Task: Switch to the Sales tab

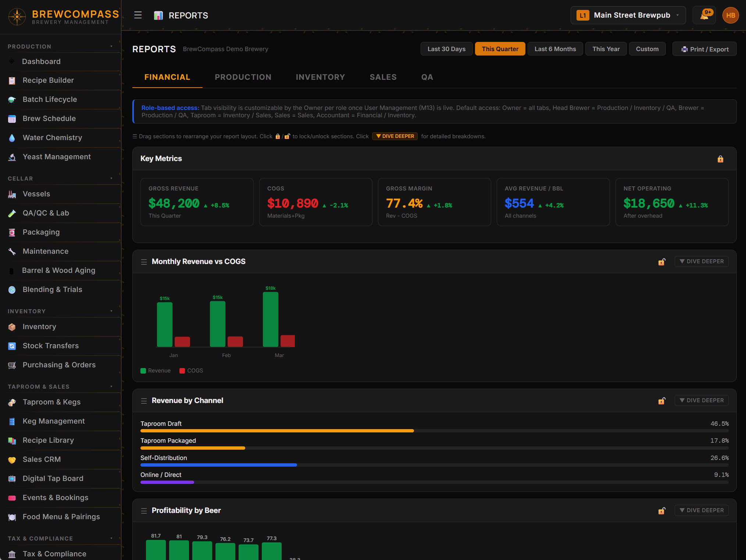Action: click(x=383, y=77)
